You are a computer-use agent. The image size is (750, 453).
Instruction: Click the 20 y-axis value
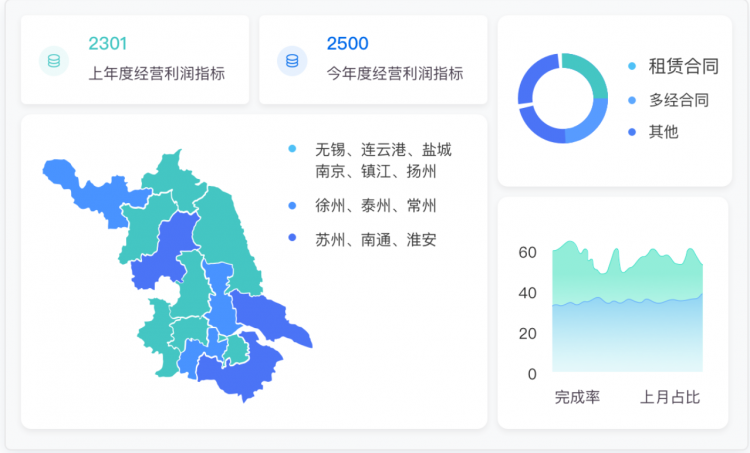pyautogui.click(x=528, y=333)
